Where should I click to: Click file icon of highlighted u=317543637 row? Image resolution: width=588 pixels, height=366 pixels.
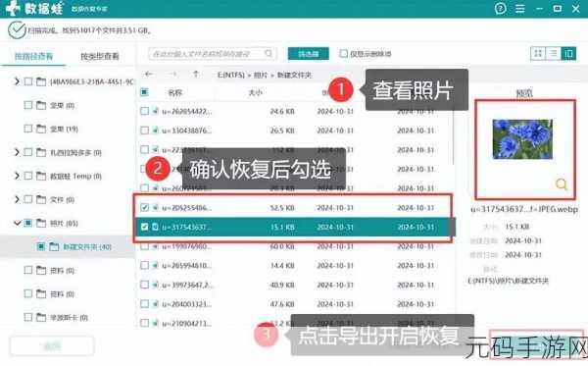[x=155, y=227]
